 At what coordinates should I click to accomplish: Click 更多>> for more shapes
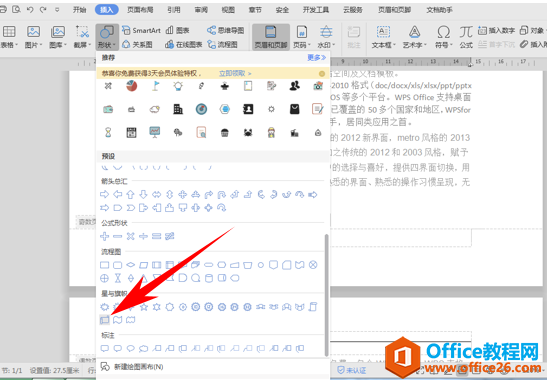[317, 57]
